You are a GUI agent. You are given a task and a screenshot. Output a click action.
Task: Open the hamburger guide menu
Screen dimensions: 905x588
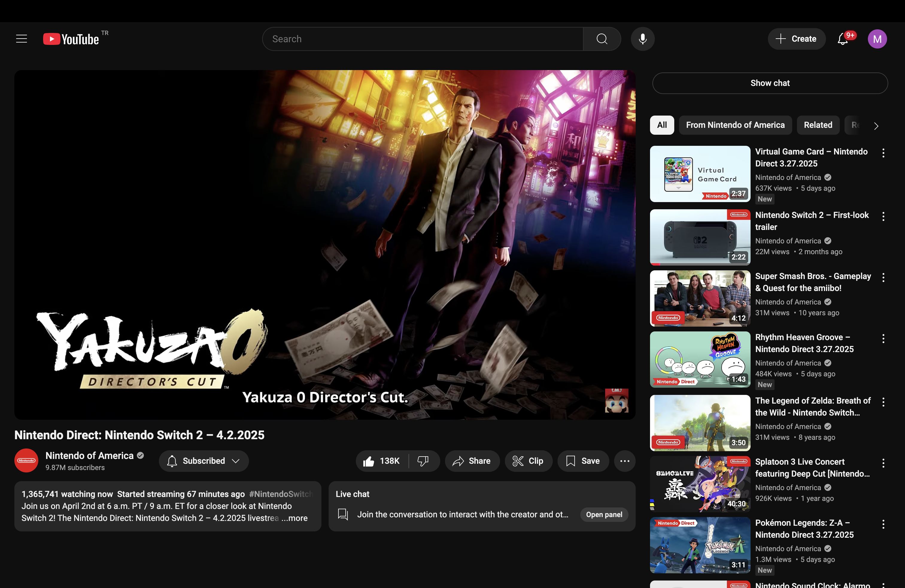point(22,39)
